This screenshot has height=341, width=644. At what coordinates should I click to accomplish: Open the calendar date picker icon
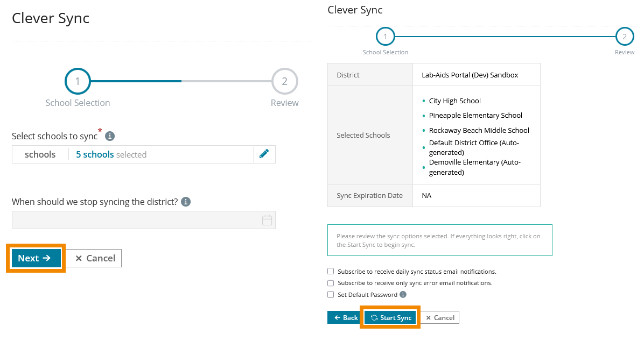tap(267, 220)
